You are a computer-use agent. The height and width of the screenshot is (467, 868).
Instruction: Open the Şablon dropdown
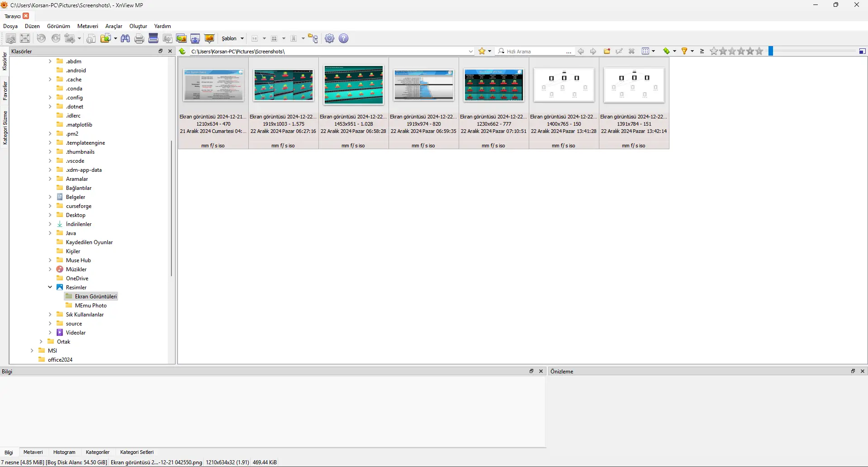tap(232, 38)
